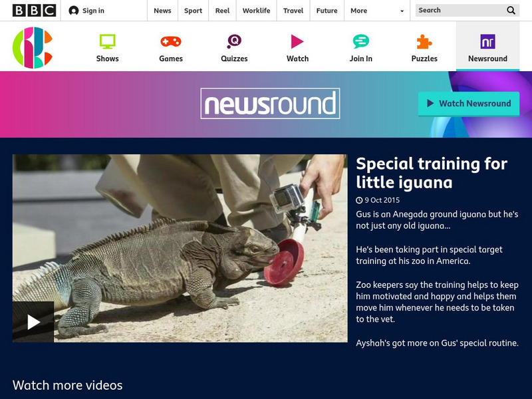
Task: Go to Sport in the BBC top bar
Action: tap(193, 11)
